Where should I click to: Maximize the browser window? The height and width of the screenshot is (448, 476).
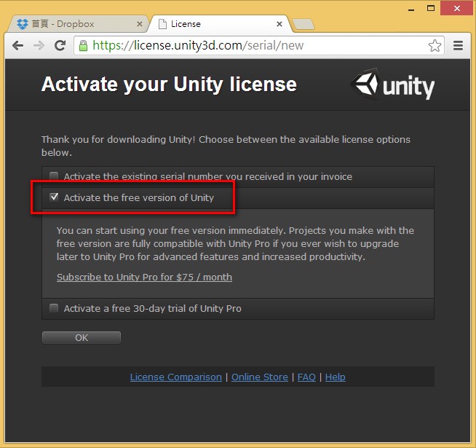tap(431, 8)
